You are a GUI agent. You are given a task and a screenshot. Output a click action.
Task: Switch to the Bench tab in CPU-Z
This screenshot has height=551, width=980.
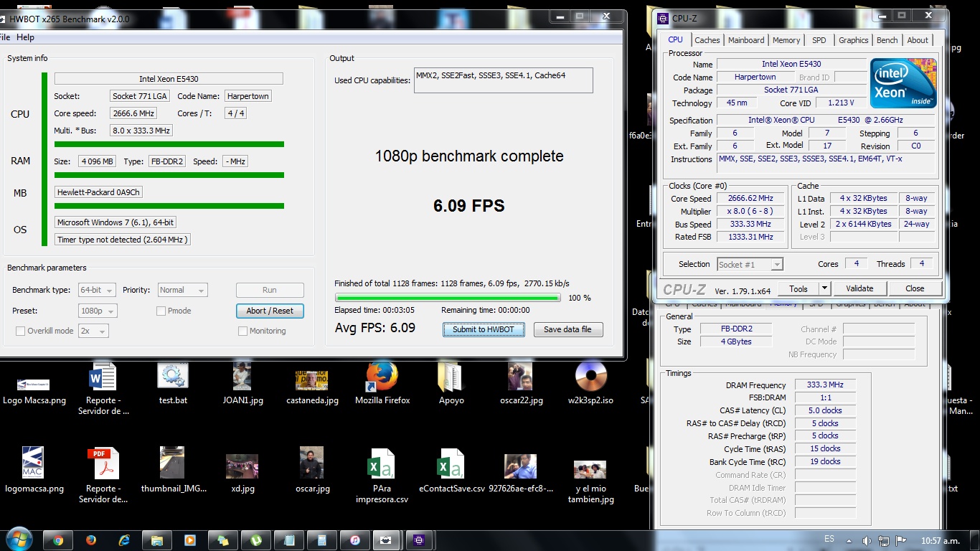[x=887, y=40]
